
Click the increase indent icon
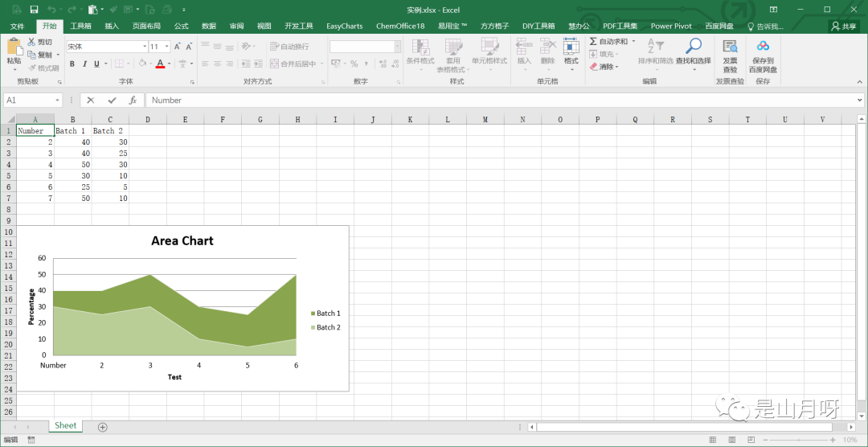click(259, 64)
